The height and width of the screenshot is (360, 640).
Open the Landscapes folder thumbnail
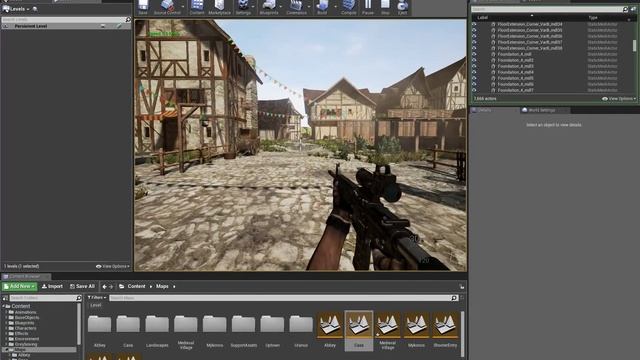(157, 331)
